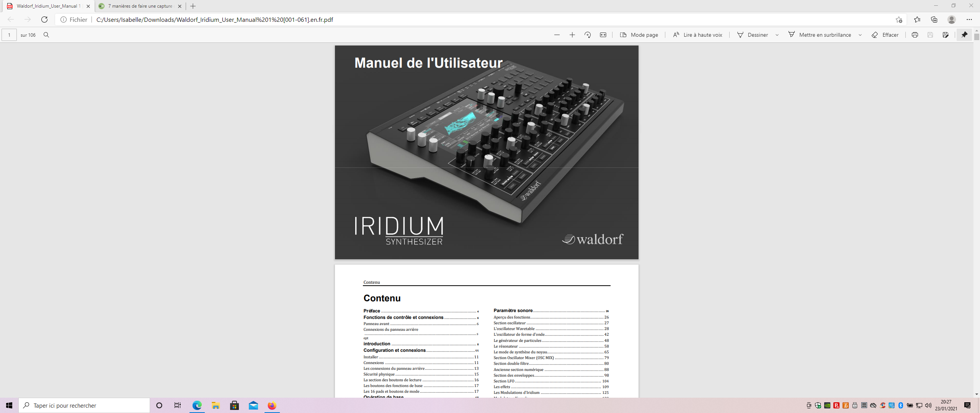
Task: Open a new browser tab
Action: (193, 6)
